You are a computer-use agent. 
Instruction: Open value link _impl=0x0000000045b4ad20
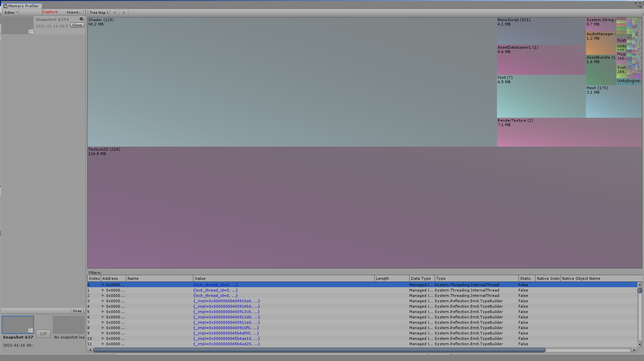[227, 344]
